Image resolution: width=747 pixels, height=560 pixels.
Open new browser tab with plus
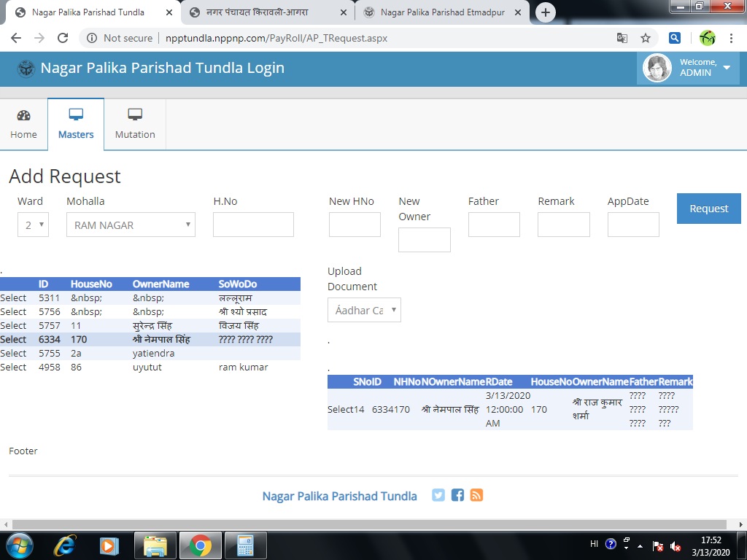pyautogui.click(x=546, y=12)
